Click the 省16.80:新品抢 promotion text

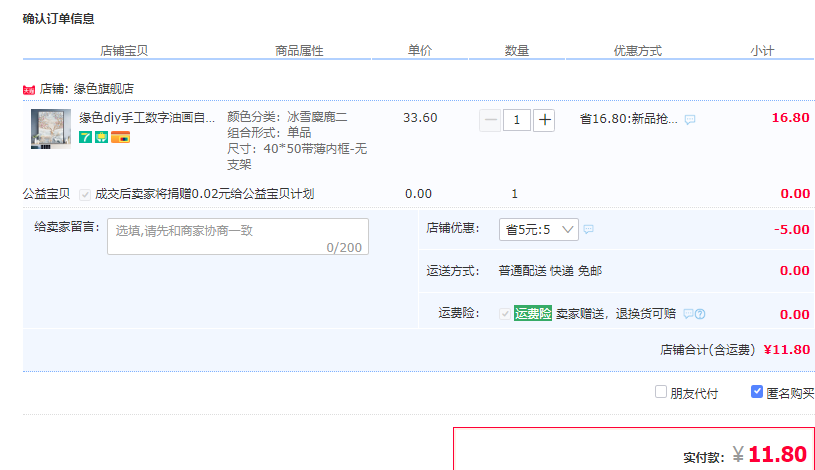click(x=628, y=119)
